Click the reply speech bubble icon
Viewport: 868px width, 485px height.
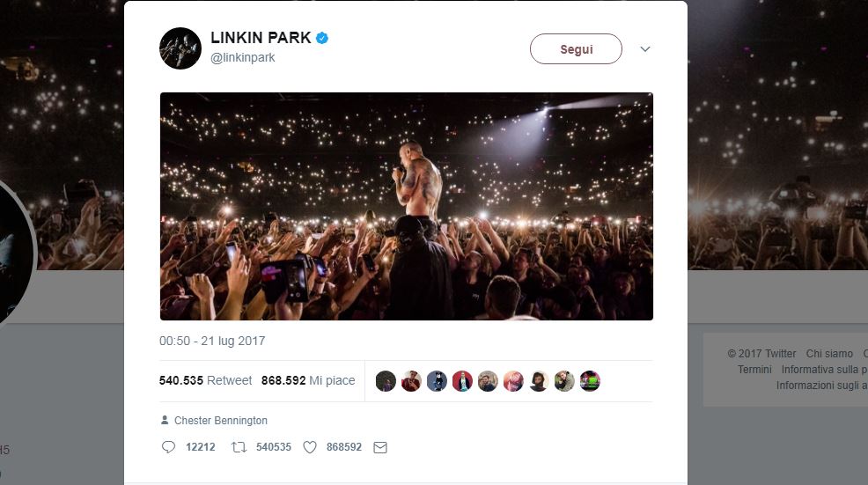pyautogui.click(x=169, y=447)
